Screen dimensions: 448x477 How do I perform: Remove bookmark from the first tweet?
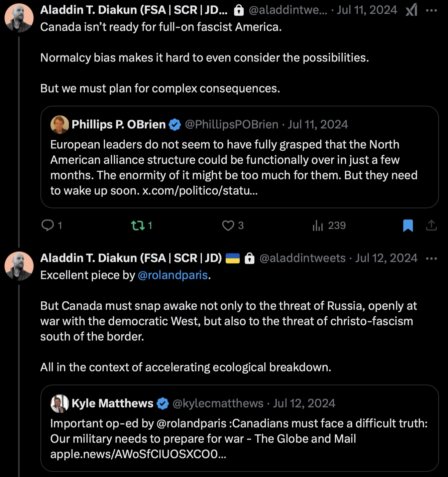(x=408, y=225)
